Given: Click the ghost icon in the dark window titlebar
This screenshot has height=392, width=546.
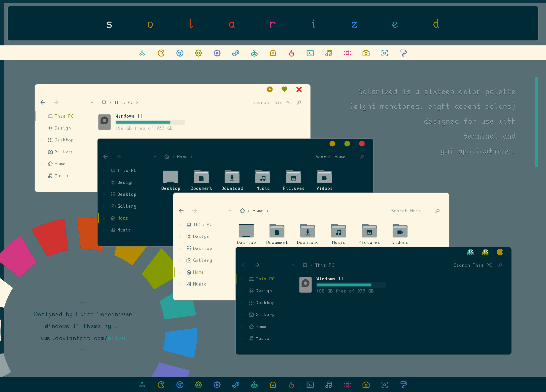Looking at the screenshot, I should pyautogui.click(x=470, y=252).
